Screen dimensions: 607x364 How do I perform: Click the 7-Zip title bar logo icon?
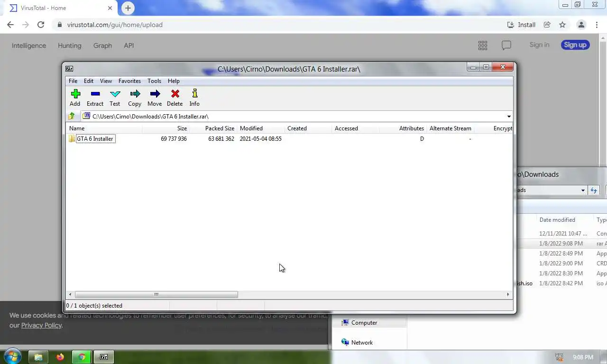[69, 69]
